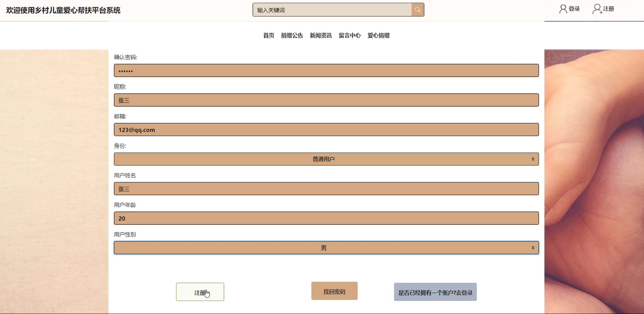Screen dimensions: 644x314
Task: Click the 用户姓名 input field
Action: pos(326,189)
